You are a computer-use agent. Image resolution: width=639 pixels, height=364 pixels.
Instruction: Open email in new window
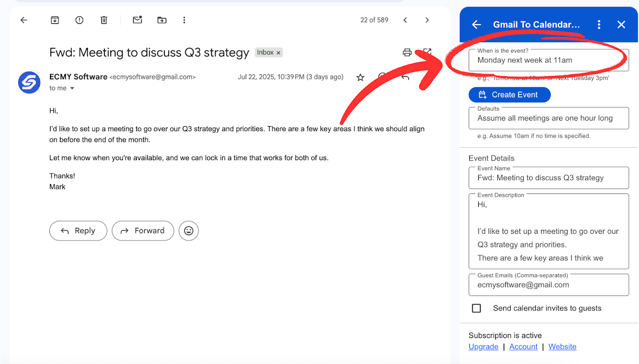[427, 52]
